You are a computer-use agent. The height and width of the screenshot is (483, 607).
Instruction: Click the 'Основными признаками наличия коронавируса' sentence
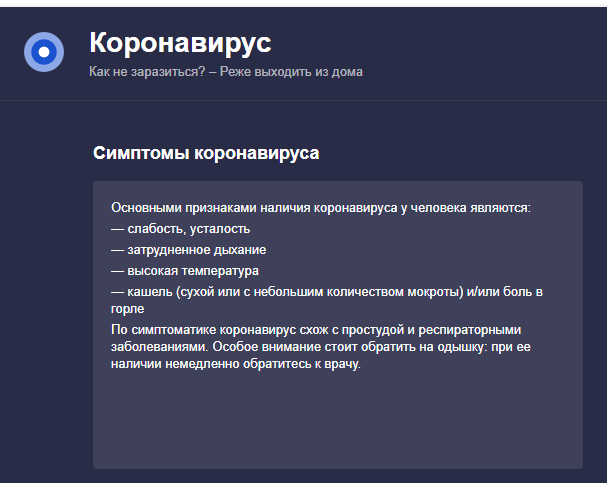pos(320,208)
